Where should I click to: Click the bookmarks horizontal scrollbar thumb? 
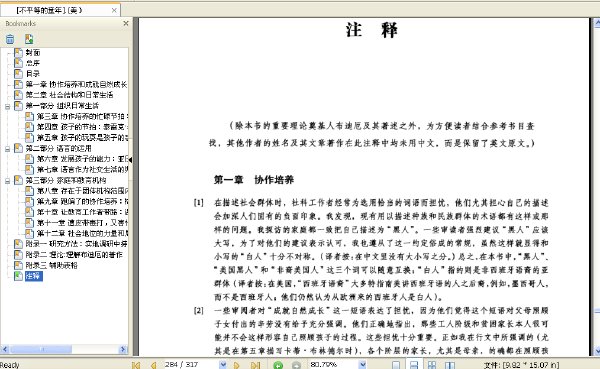[x=41, y=349]
